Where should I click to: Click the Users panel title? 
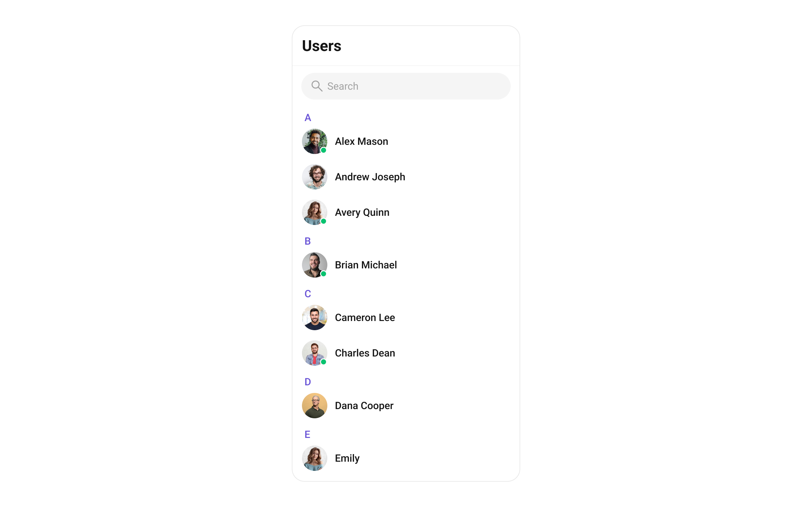point(321,46)
